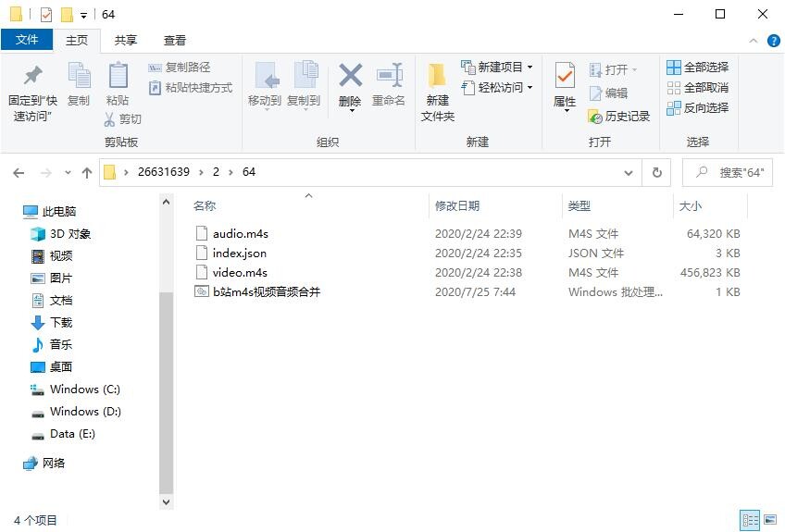The image size is (785, 532).
Task: Switch to details view toggle
Action: pyautogui.click(x=750, y=520)
